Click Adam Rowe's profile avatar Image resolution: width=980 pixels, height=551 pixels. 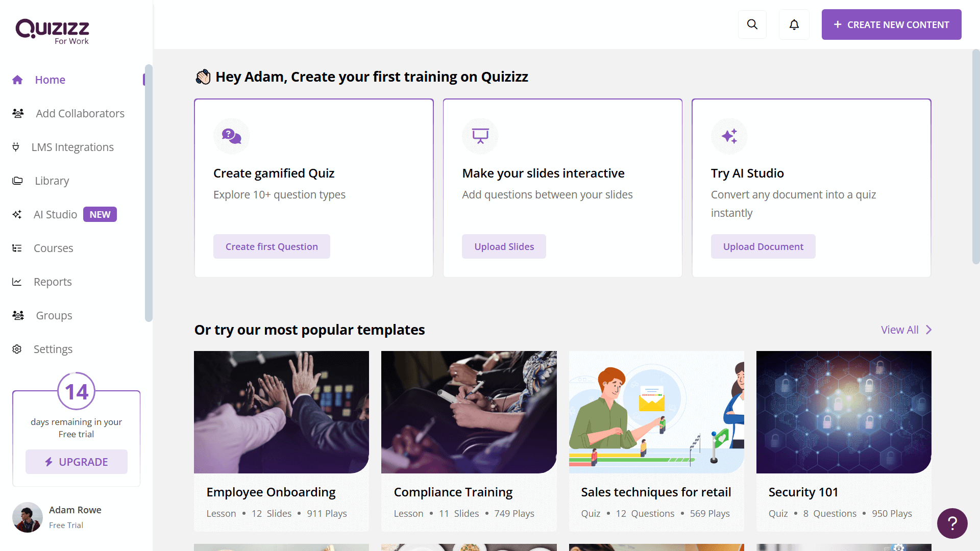pyautogui.click(x=28, y=517)
